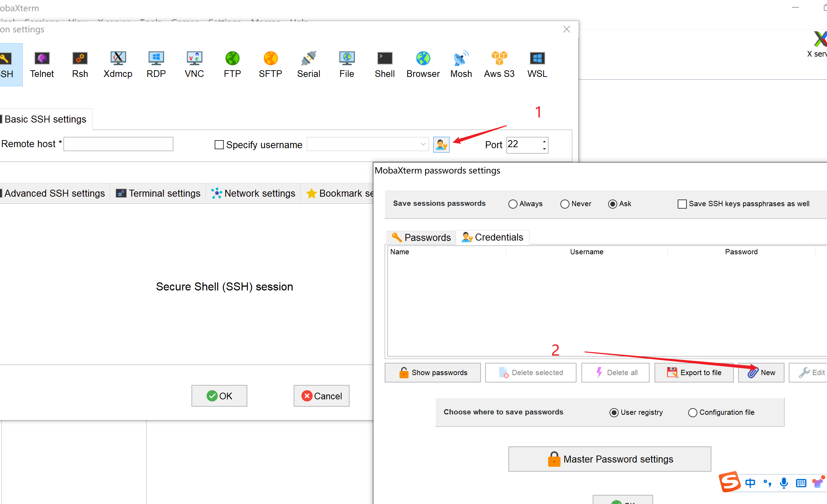Click the Show passwords button
Image resolution: width=827 pixels, height=504 pixels.
[x=433, y=373]
